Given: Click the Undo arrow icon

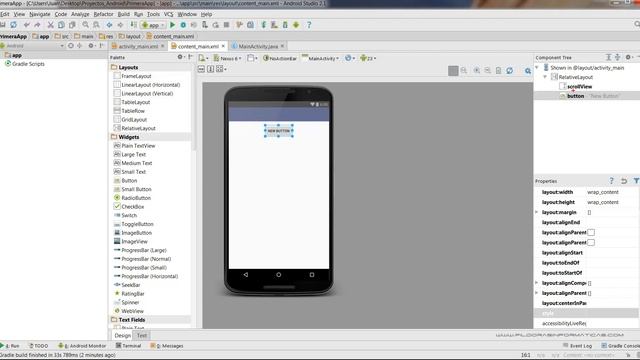Looking at the screenshot, I should [x=27, y=25].
